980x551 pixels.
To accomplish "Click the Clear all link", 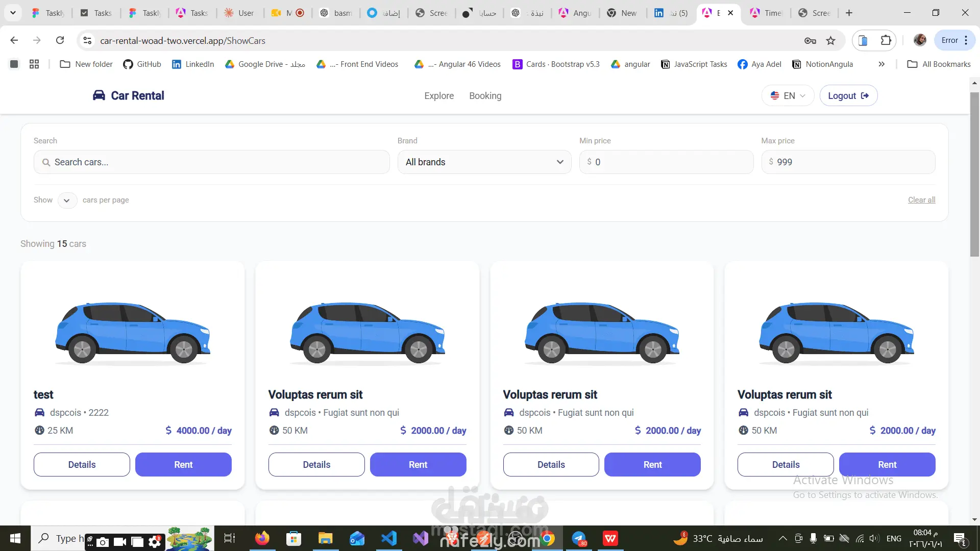I will click(921, 200).
